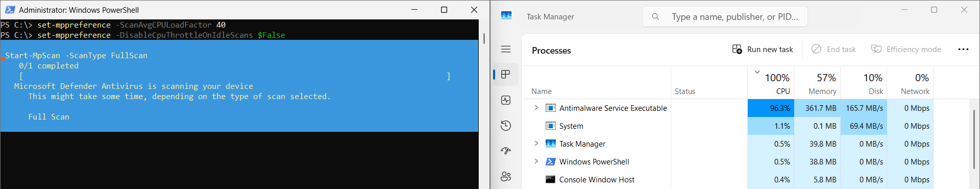Click the three-dot more options icon

tap(963, 50)
